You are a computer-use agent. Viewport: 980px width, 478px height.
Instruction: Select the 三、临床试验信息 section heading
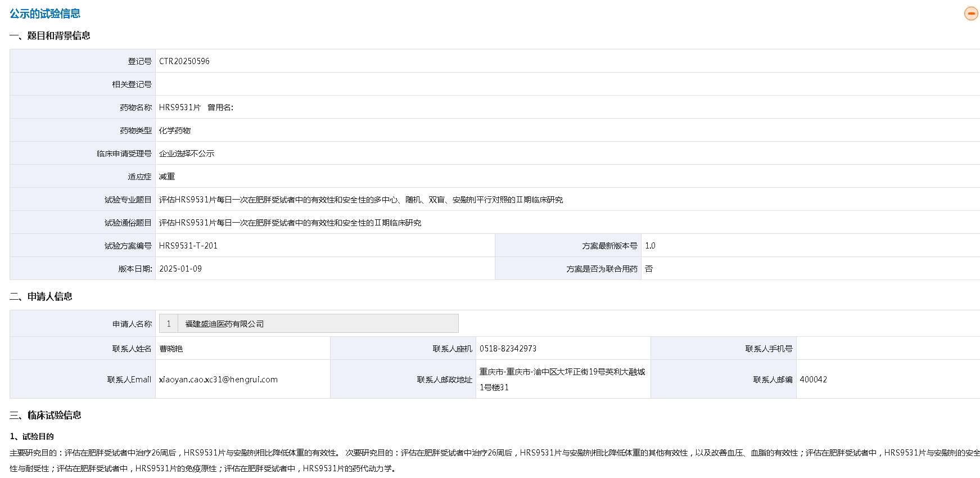coord(46,415)
